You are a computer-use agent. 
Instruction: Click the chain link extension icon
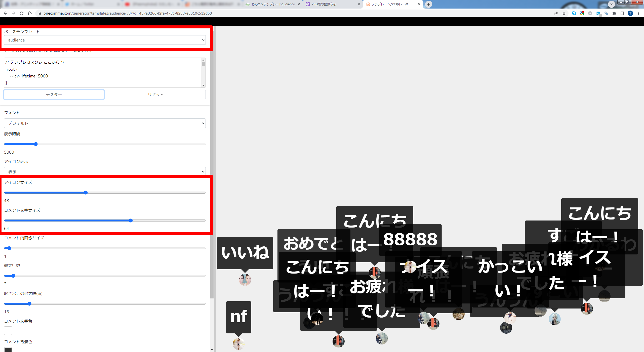click(x=606, y=13)
